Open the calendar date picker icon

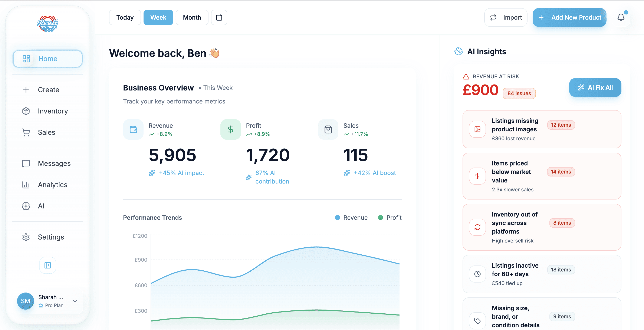(x=219, y=17)
